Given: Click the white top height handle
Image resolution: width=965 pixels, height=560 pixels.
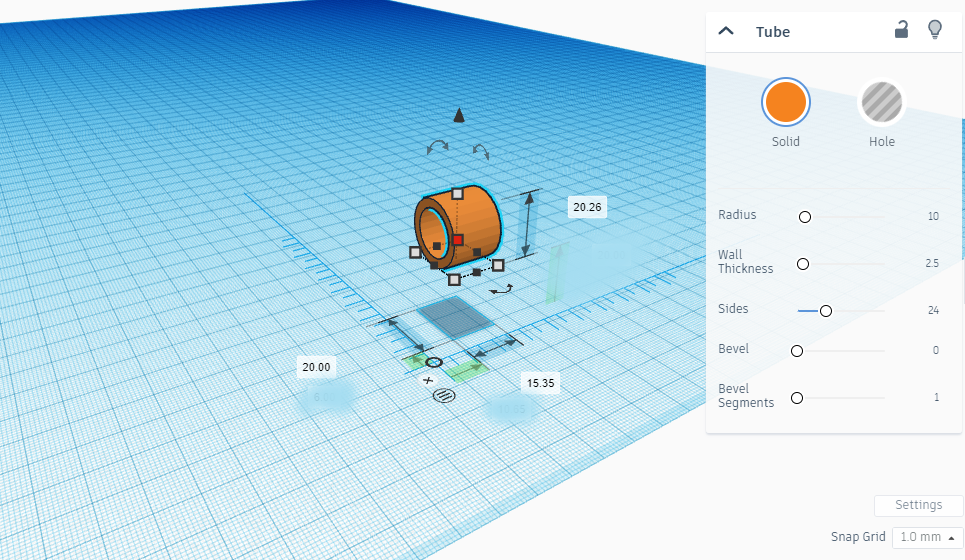Looking at the screenshot, I should point(457,194).
